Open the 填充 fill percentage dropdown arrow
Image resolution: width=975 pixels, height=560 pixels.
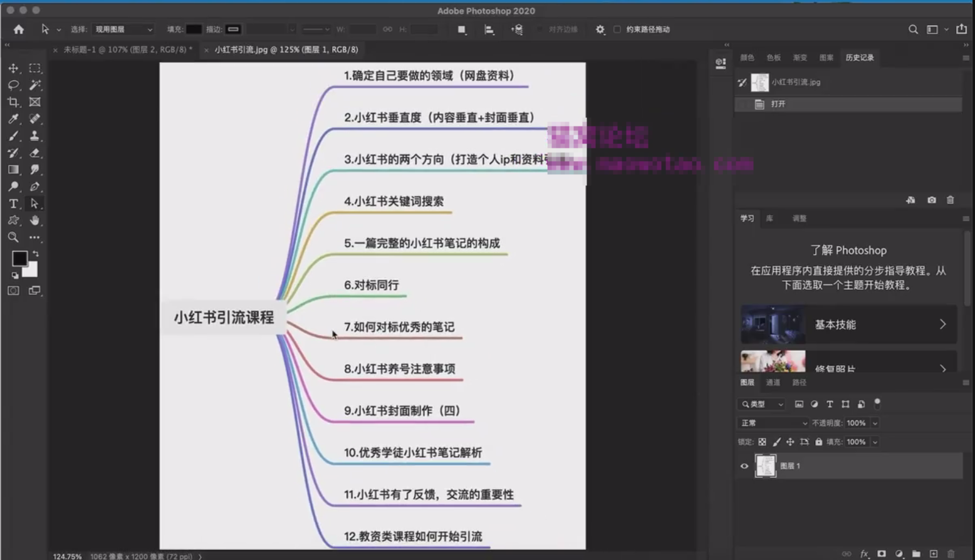click(875, 442)
